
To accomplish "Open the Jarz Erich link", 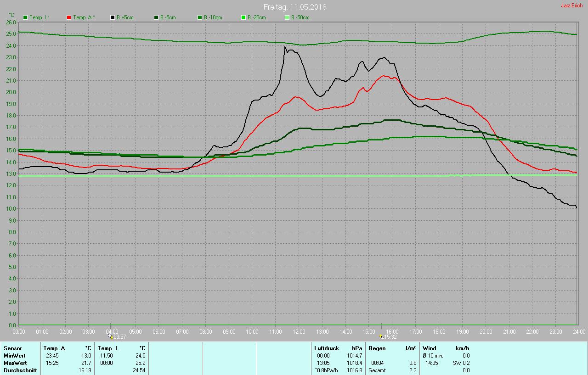I will point(571,6).
